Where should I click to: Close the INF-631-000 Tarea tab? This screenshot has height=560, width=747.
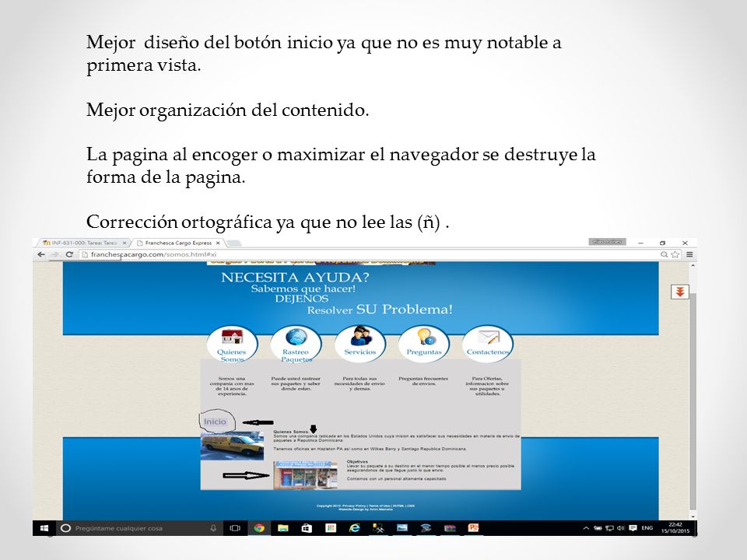click(x=124, y=243)
